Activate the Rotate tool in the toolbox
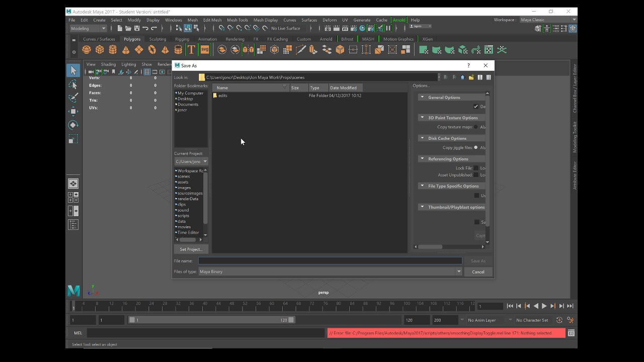This screenshot has width=644, height=362. (x=73, y=125)
